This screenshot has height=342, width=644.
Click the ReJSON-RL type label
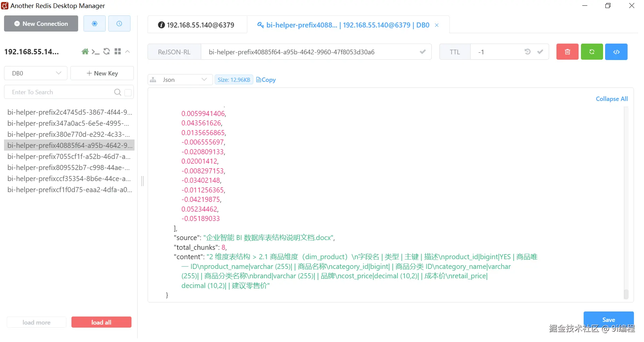coord(174,52)
